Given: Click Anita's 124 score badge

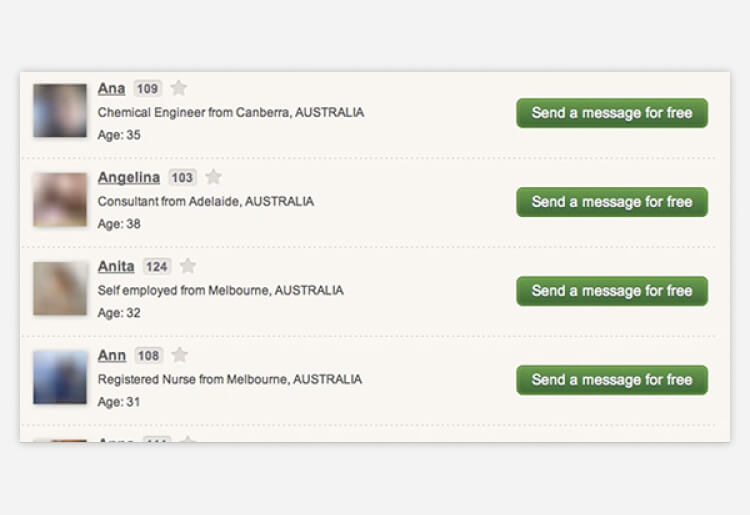Looking at the screenshot, I should tap(157, 266).
